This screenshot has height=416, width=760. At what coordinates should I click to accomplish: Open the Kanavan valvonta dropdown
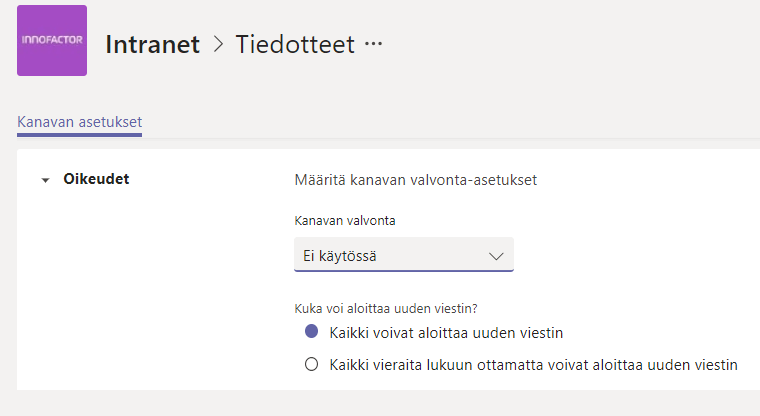(403, 255)
